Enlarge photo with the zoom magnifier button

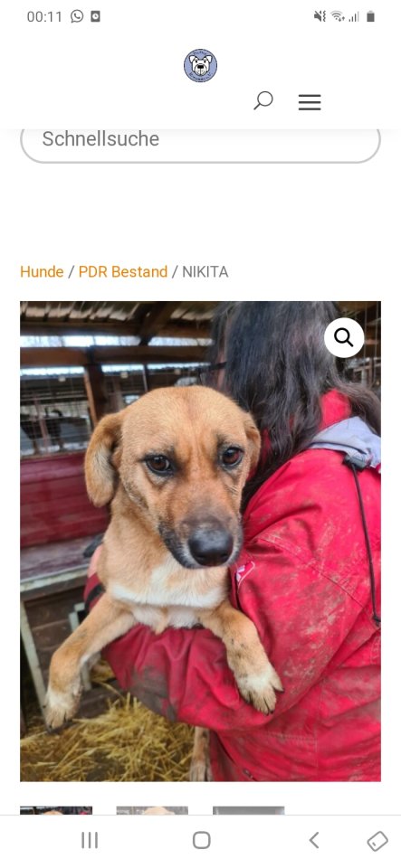344,337
